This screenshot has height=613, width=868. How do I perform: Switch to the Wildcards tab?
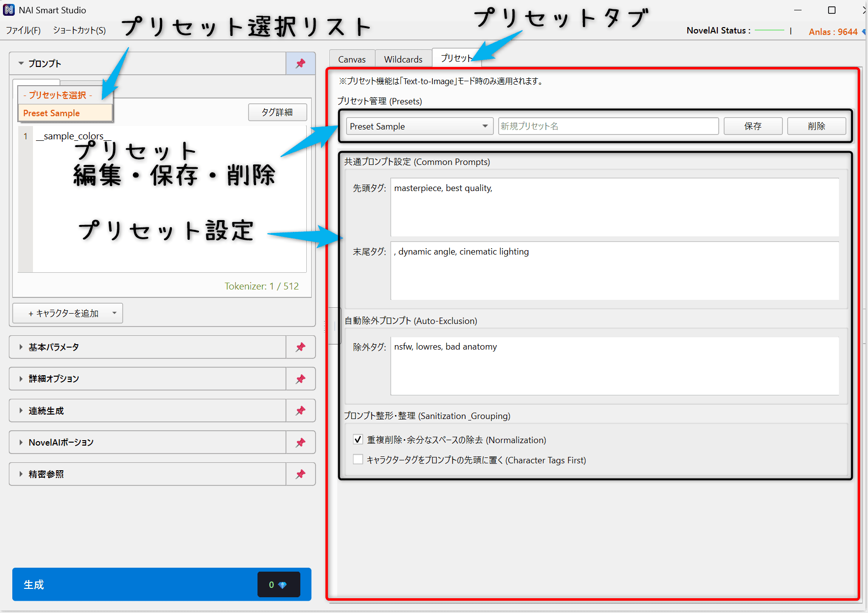403,59
